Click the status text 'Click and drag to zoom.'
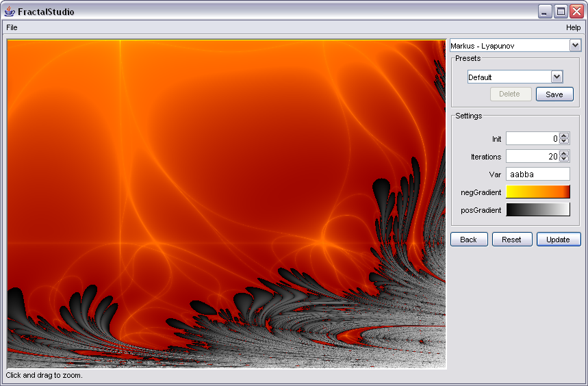This screenshot has width=588, height=386. pos(44,375)
